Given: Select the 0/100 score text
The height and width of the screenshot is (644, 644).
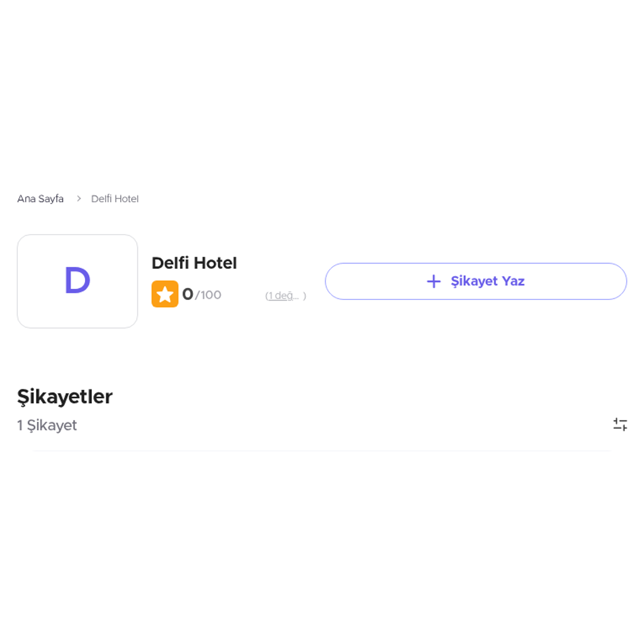Looking at the screenshot, I should point(202,294).
